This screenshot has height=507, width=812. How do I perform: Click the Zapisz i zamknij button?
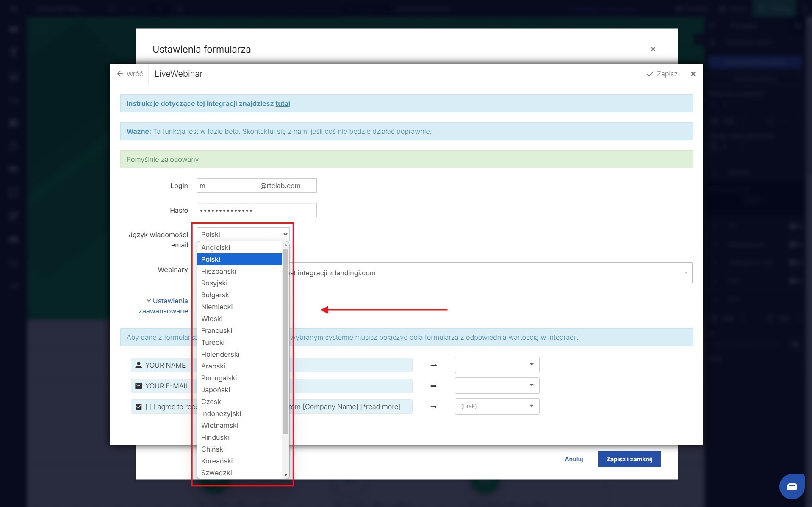coord(629,459)
